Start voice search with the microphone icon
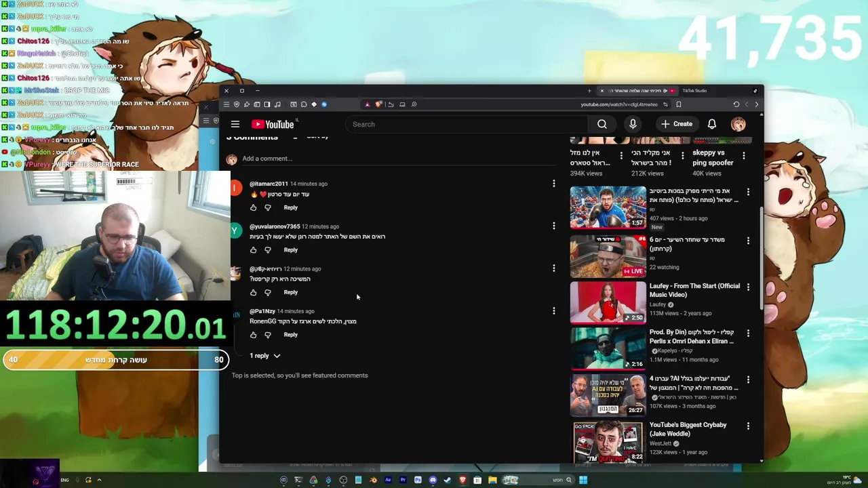Screen dimensions: 868x488 point(633,124)
